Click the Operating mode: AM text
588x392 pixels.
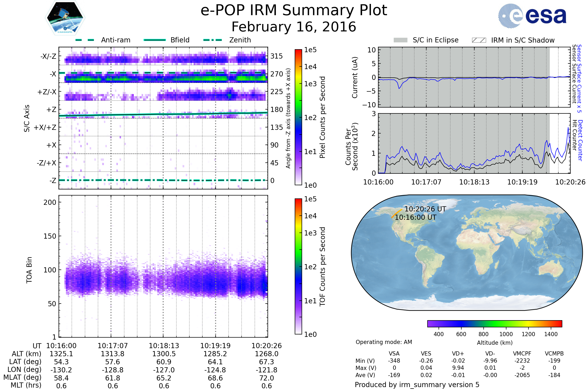(384, 342)
